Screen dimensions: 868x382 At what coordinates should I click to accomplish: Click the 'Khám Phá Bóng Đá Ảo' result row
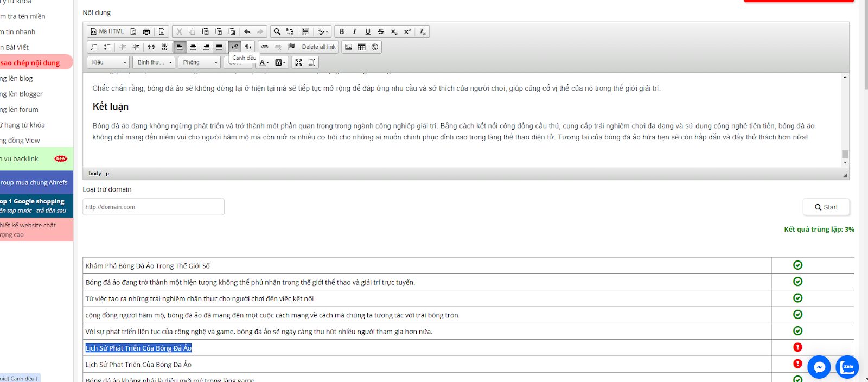[x=427, y=266]
